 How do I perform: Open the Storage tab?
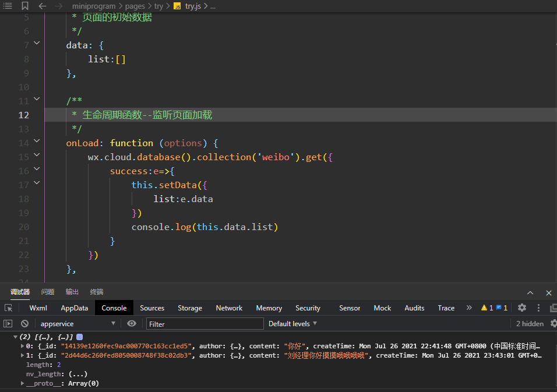tap(190, 308)
